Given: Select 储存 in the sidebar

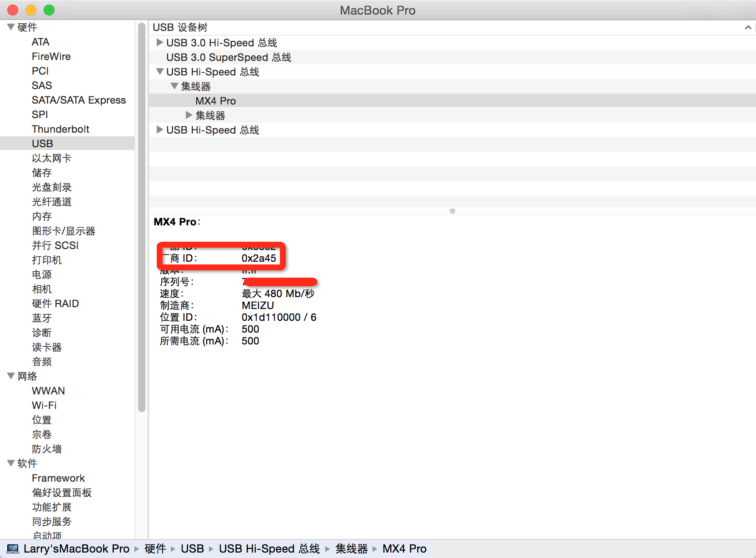Looking at the screenshot, I should click(x=42, y=173).
